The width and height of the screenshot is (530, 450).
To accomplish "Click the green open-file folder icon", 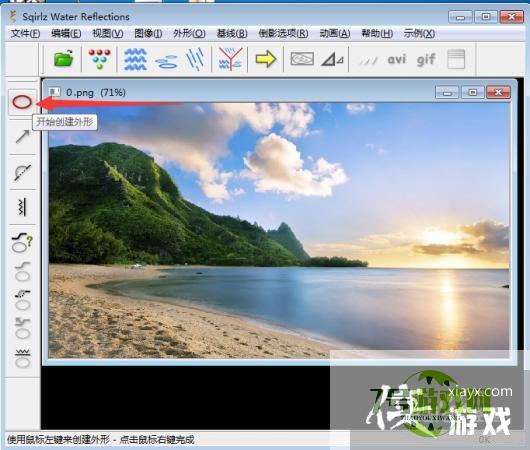I will click(64, 59).
